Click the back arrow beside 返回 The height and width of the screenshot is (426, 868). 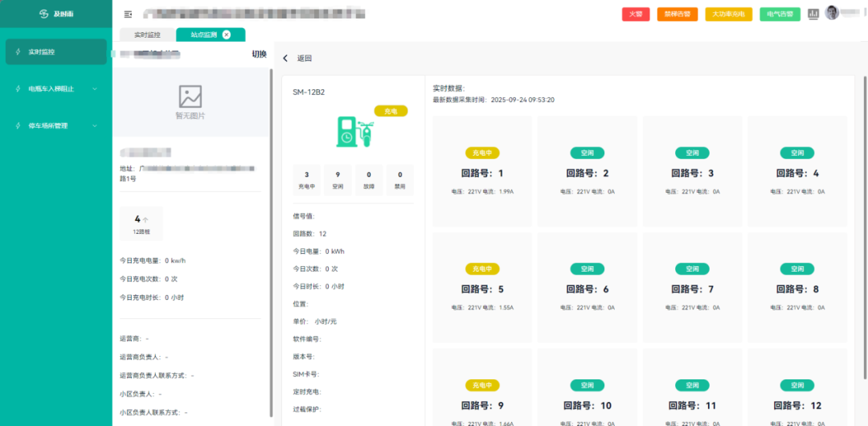[x=285, y=59]
